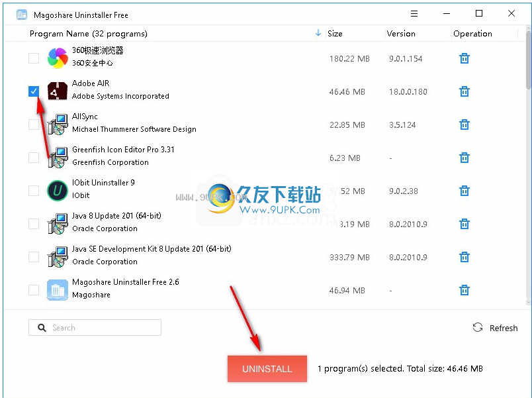Tick the AllSync checkbox

[x=34, y=124]
